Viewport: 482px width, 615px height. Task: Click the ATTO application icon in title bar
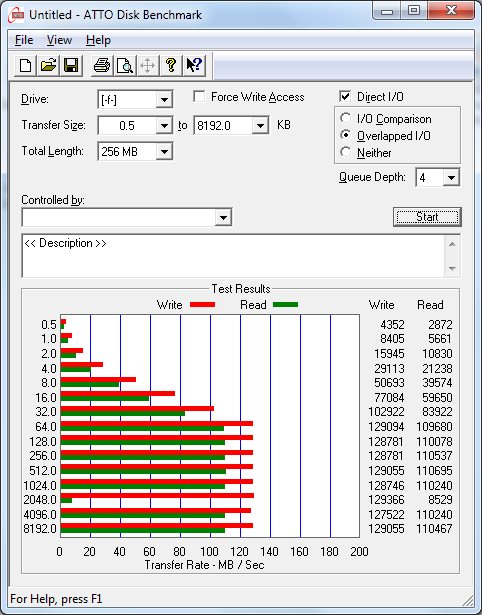[17, 16]
